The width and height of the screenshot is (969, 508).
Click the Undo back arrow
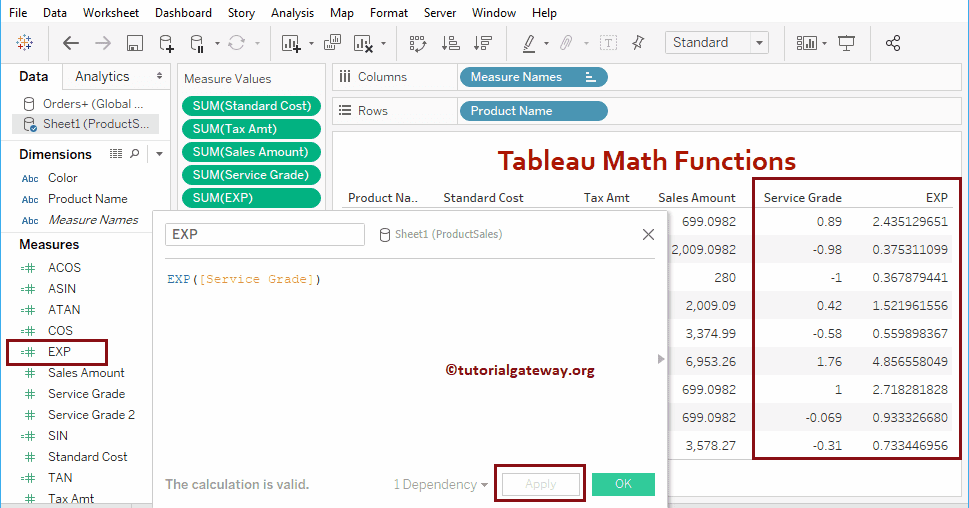71,43
